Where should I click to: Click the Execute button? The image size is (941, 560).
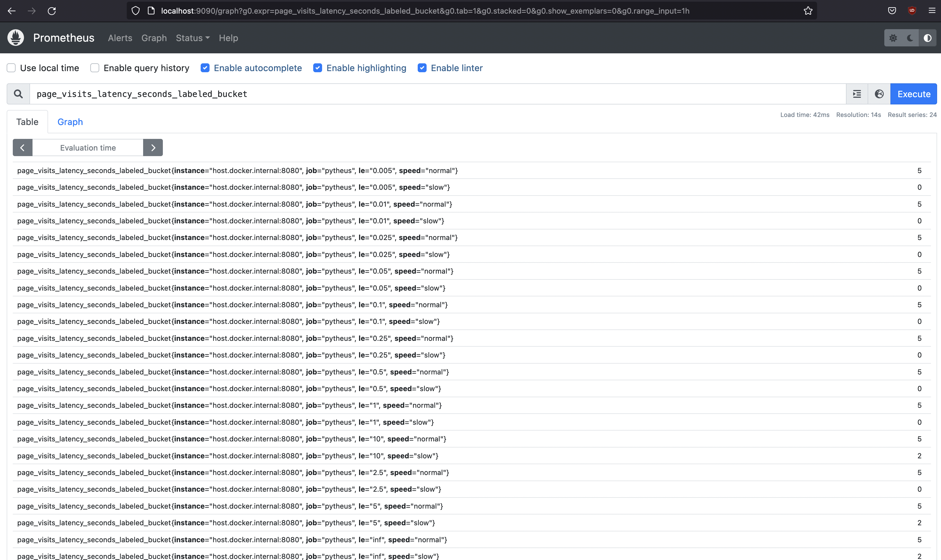tap(913, 94)
